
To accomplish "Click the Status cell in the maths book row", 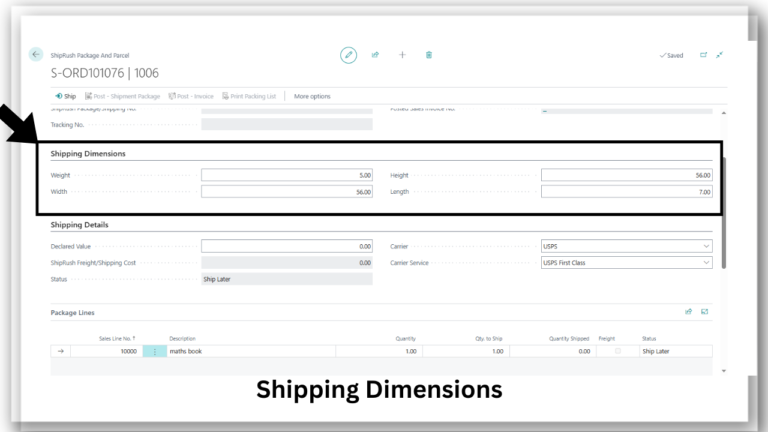I will pos(676,351).
